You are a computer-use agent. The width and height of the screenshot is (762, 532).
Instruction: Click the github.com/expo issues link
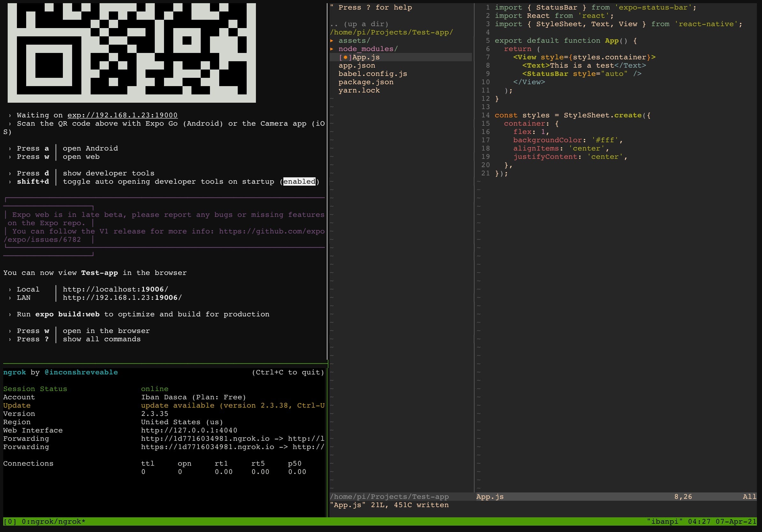click(272, 231)
